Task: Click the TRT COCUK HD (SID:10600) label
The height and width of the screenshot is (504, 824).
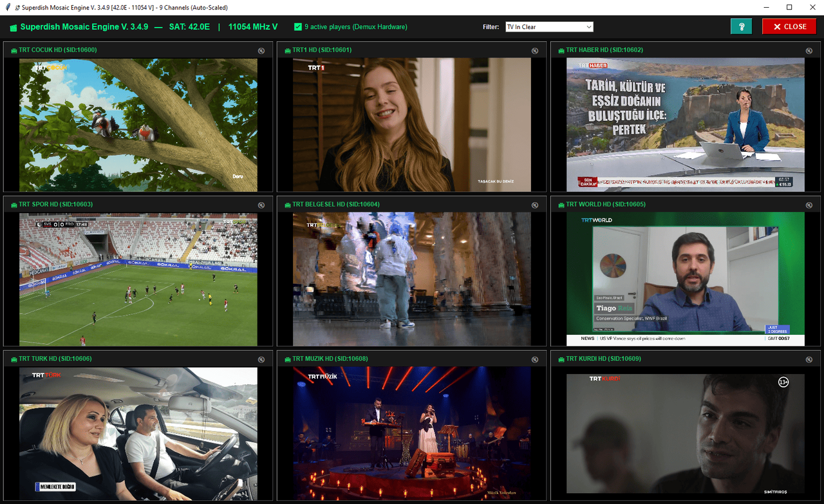Action: 58,50
